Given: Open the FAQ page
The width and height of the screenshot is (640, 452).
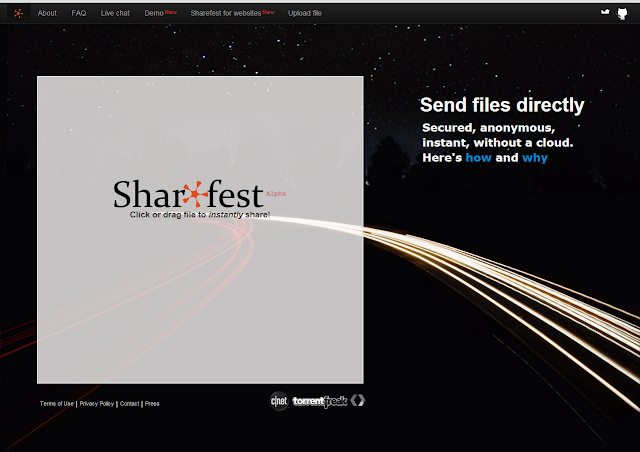Looking at the screenshot, I should [x=79, y=13].
